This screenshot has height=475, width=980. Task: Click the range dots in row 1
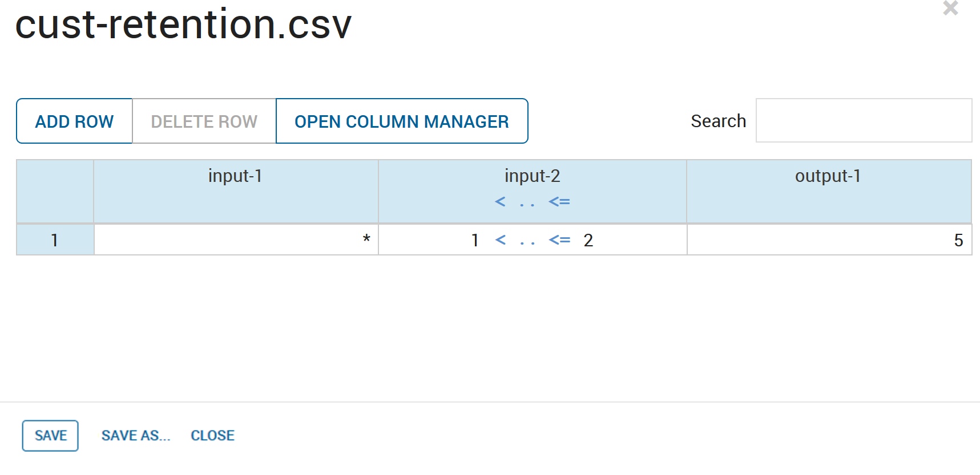[527, 241]
